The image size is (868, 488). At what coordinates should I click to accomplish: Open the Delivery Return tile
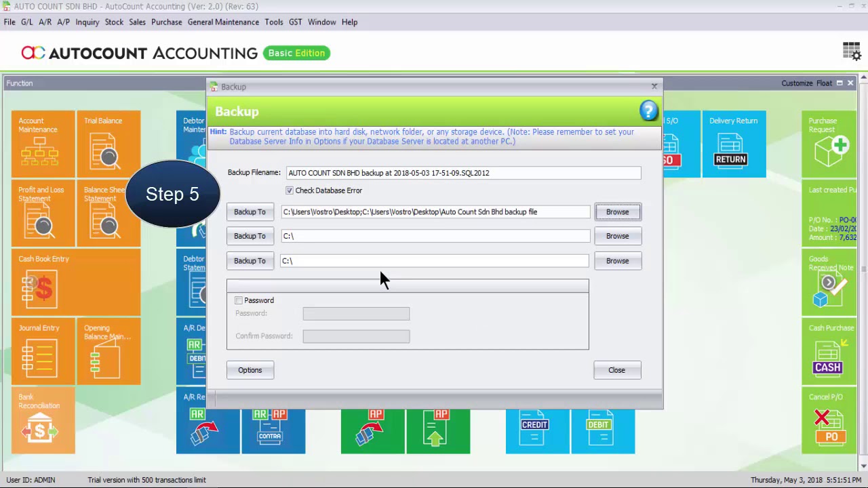pos(734,144)
